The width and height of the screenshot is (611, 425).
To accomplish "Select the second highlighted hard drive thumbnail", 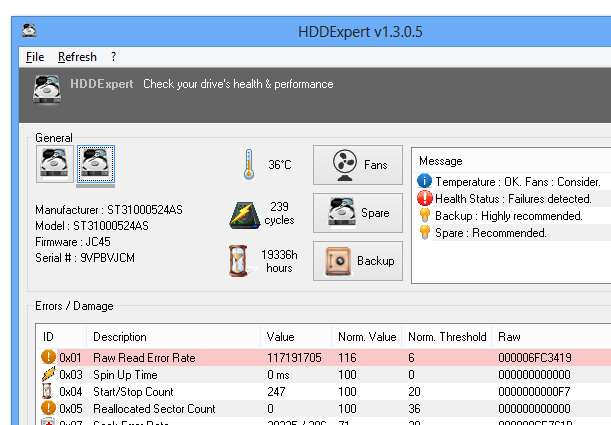I will (x=96, y=164).
